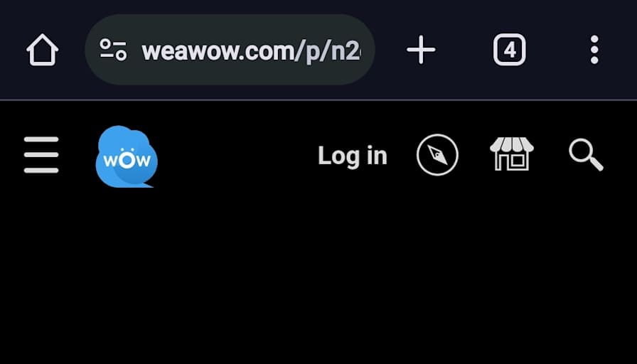637x364 pixels.
Task: Add a new tab with plus icon
Action: pos(421,50)
